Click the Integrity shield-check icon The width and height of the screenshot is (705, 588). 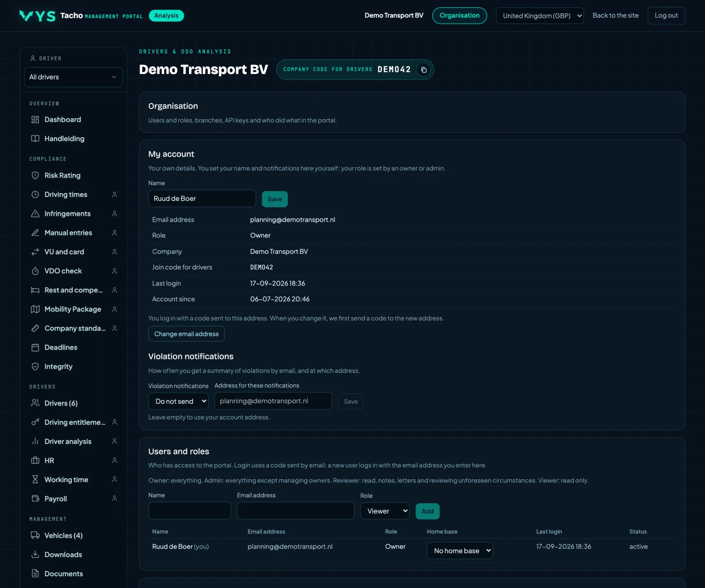pyautogui.click(x=35, y=366)
